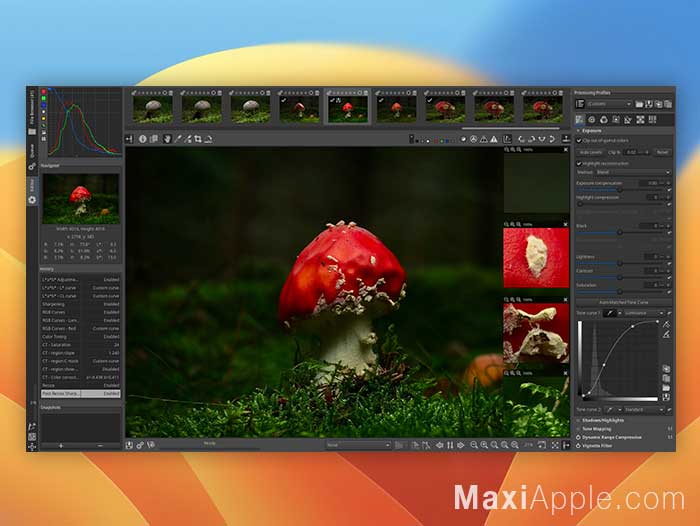Image resolution: width=700 pixels, height=526 pixels.
Task: Hide the right panel toggle icon
Action: 566,445
